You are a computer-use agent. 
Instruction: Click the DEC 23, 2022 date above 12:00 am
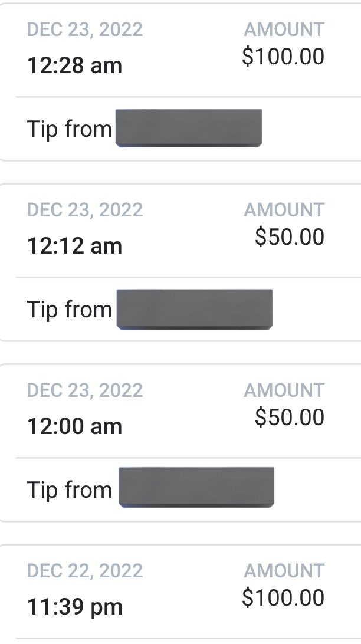point(85,390)
